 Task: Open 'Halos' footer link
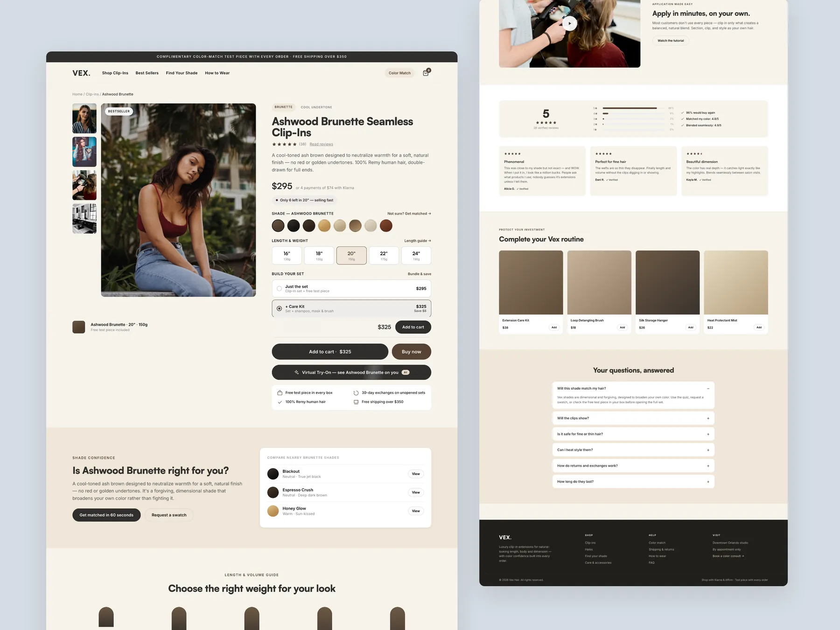click(x=589, y=549)
